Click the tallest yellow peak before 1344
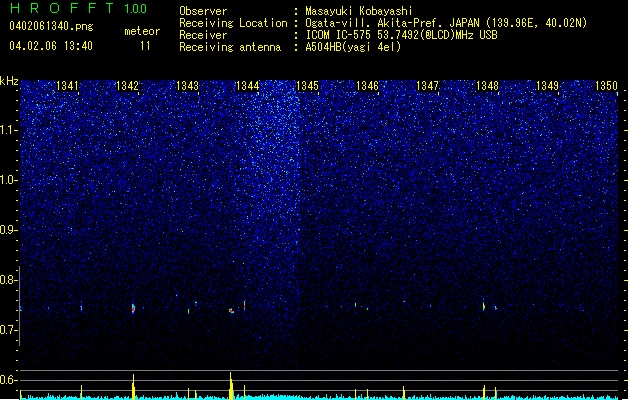 [x=231, y=386]
